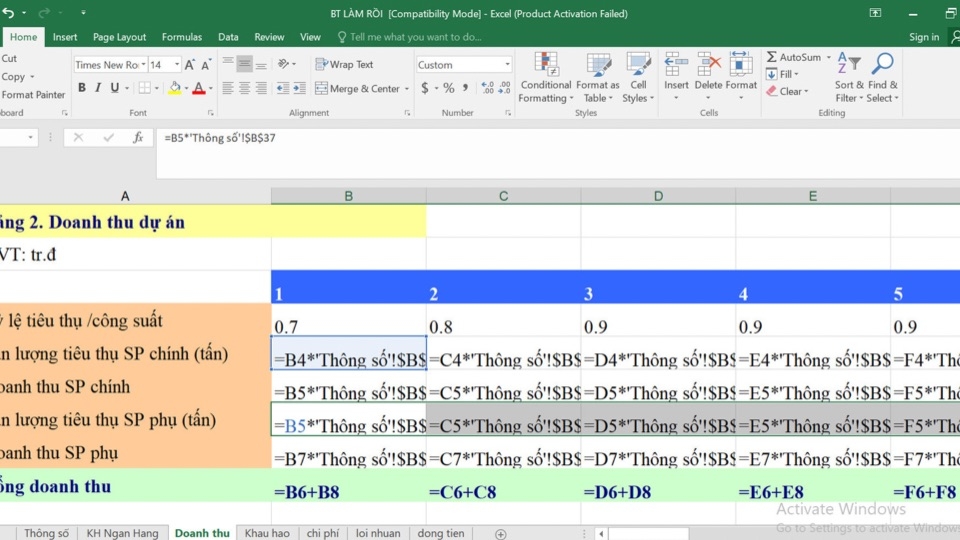
Task: Open Find & Select
Action: pos(882,77)
